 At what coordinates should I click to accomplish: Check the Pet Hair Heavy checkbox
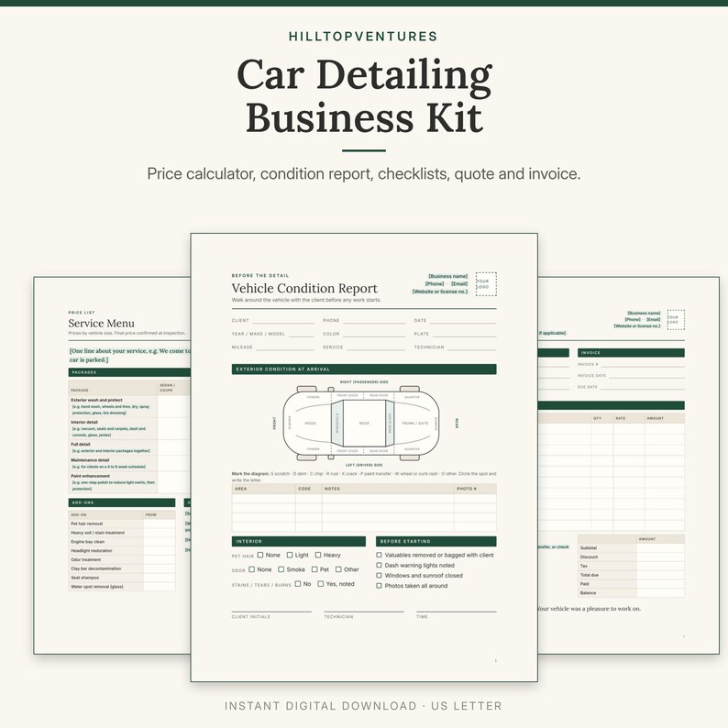pos(318,555)
